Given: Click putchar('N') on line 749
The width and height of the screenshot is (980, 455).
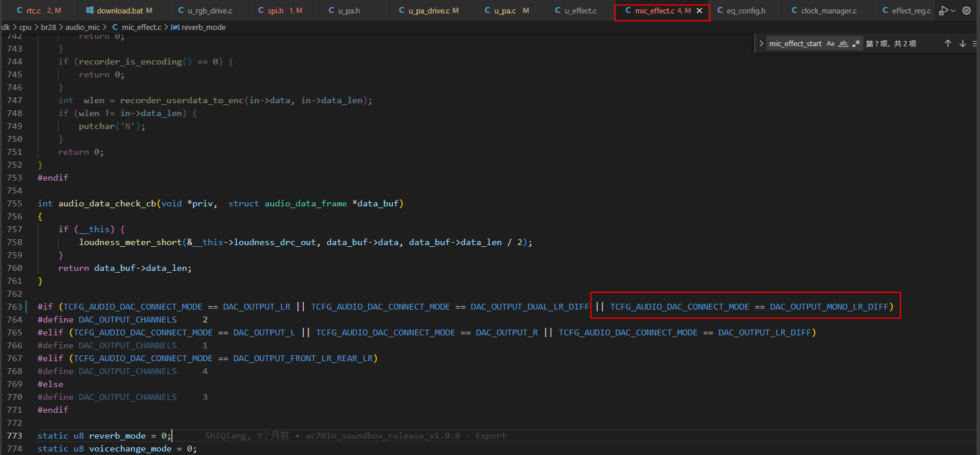Looking at the screenshot, I should pyautogui.click(x=112, y=126).
